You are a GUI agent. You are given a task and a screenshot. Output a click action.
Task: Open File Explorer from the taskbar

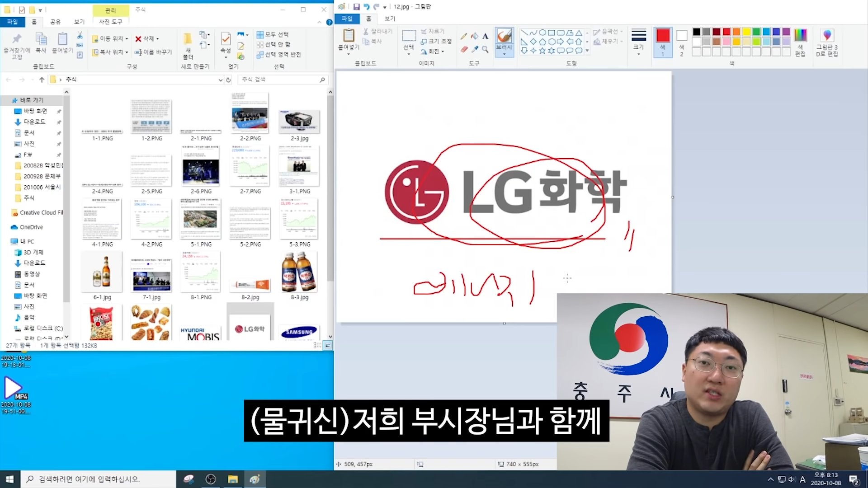tap(233, 479)
